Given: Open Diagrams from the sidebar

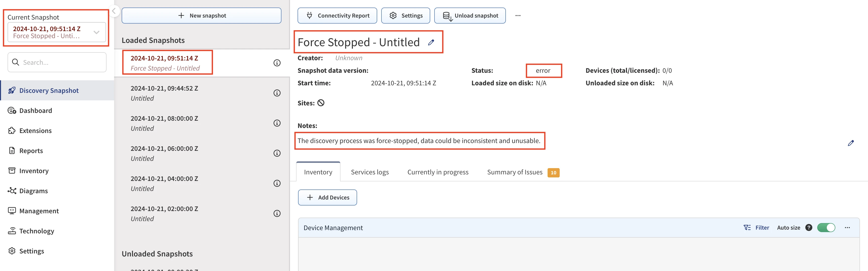Looking at the screenshot, I should 33,191.
